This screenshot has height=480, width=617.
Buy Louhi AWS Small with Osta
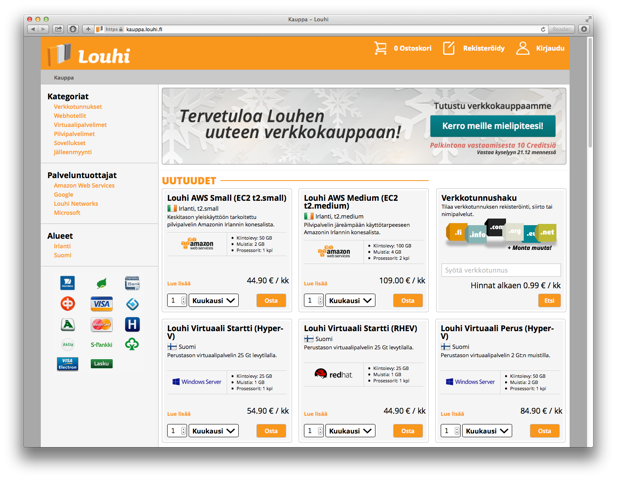271,301
